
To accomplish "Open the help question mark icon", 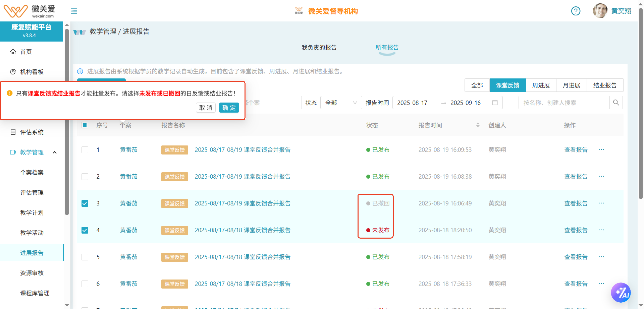I will click(576, 11).
